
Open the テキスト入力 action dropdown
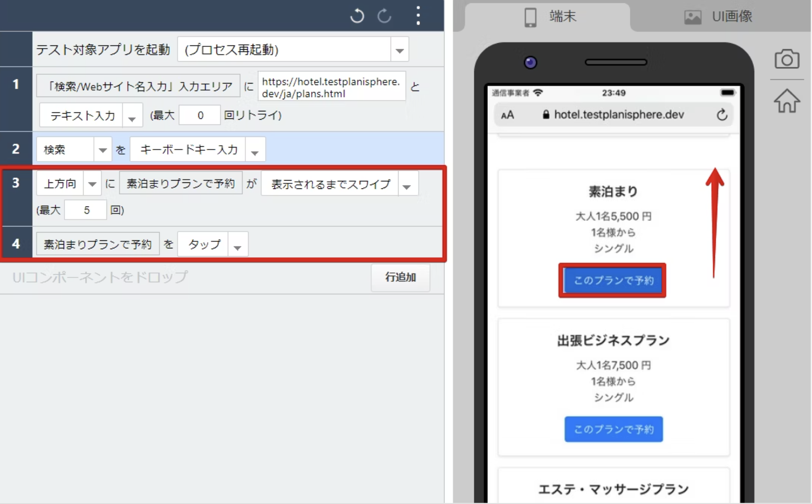click(132, 116)
